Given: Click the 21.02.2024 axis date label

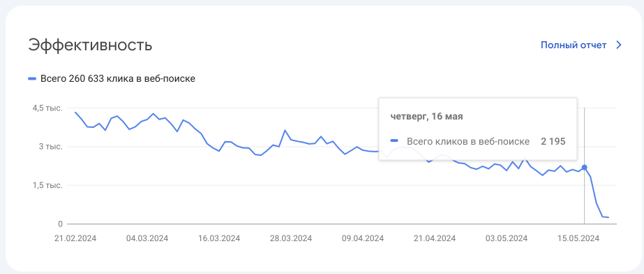Looking at the screenshot, I should (75, 238).
